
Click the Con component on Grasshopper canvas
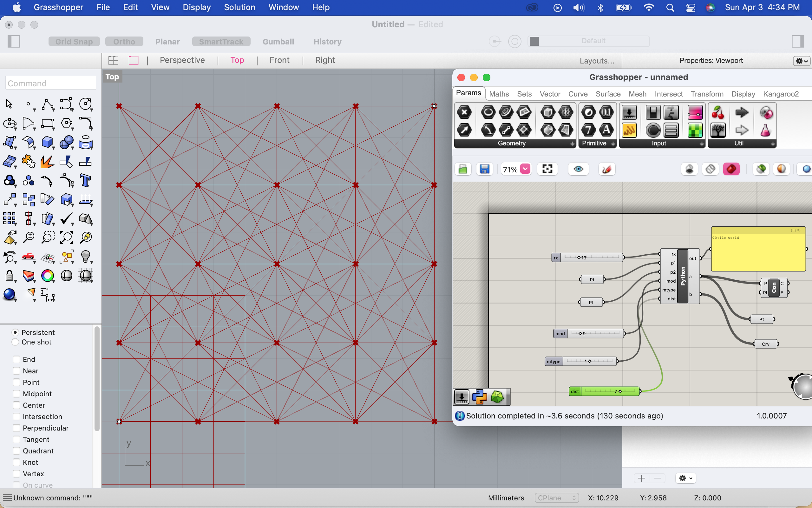774,288
